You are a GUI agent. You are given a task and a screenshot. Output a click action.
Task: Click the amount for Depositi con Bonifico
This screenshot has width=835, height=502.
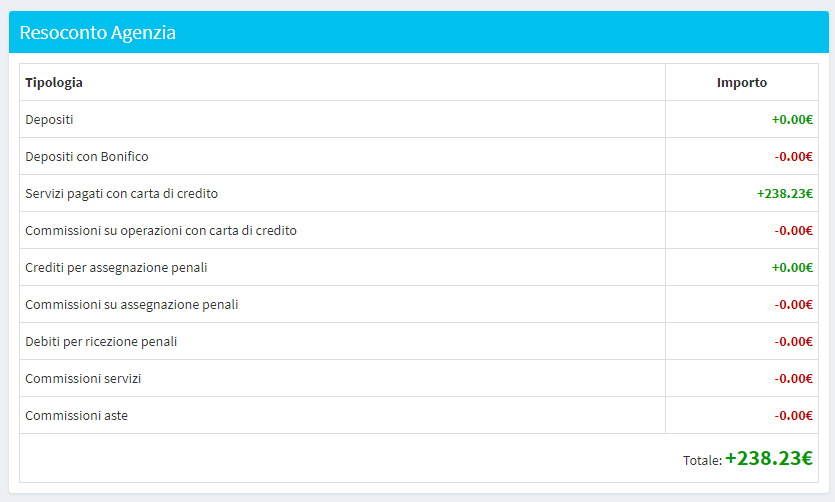(793, 157)
